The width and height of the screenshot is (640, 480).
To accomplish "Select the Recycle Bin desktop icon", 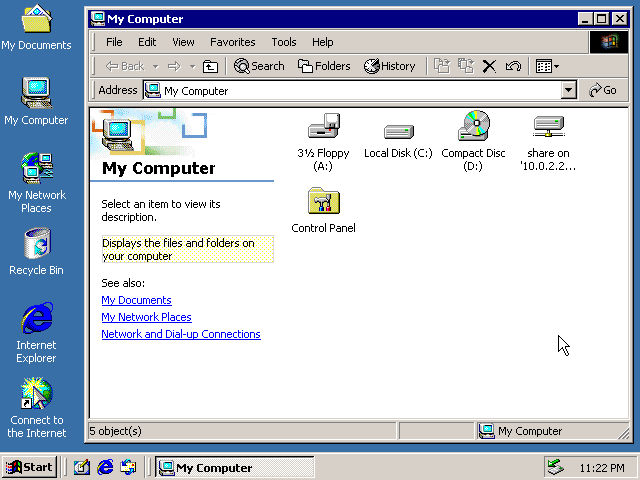I will click(36, 251).
